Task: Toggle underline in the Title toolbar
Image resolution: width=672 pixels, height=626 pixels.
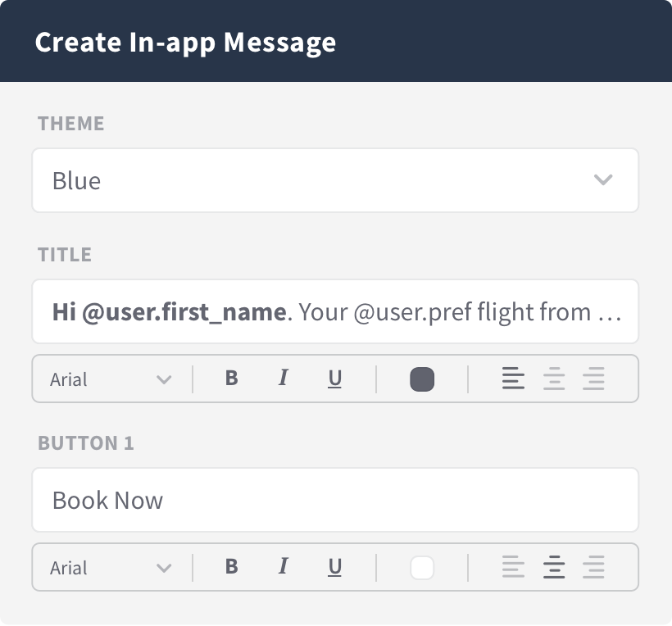Action: pyautogui.click(x=334, y=379)
